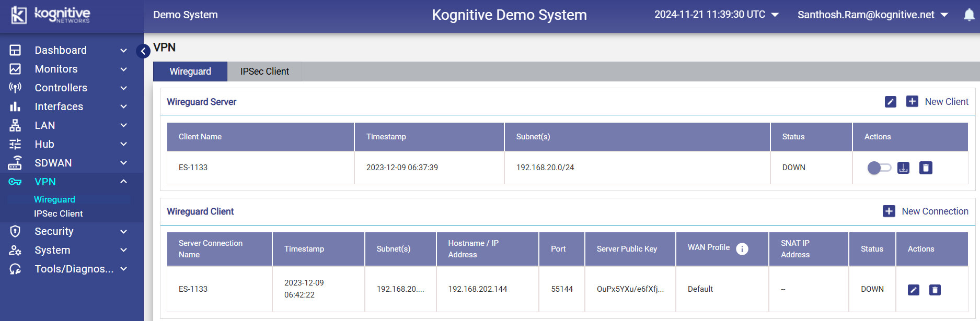This screenshot has width=980, height=321.
Task: Toggle ES-1133 server client on
Action: point(879,168)
